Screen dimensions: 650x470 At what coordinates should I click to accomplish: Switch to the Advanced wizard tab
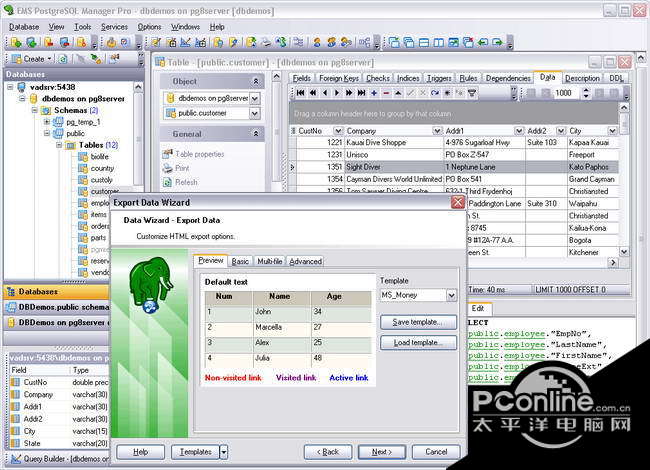point(306,262)
